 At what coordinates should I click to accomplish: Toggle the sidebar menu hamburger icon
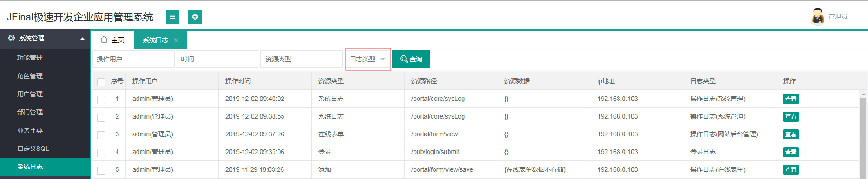click(172, 17)
